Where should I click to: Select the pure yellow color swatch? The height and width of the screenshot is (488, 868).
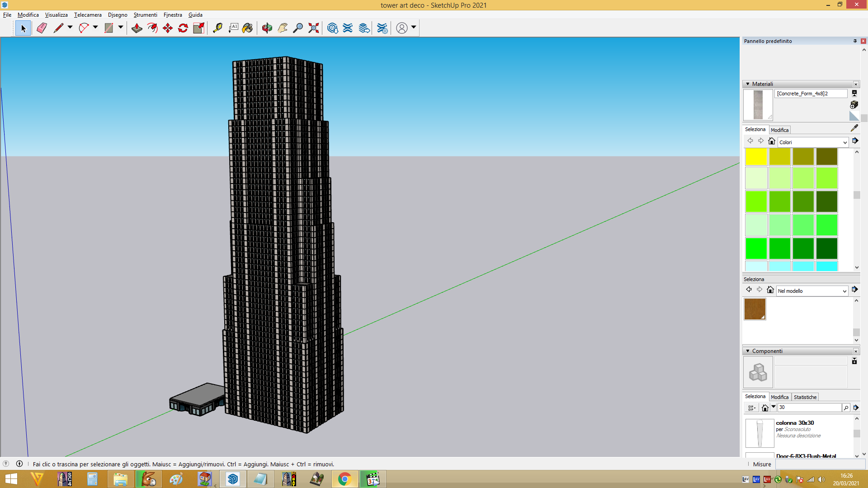click(x=756, y=157)
